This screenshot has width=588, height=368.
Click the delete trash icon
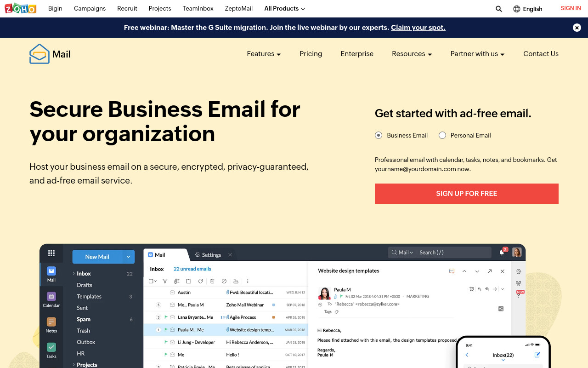click(x=212, y=281)
